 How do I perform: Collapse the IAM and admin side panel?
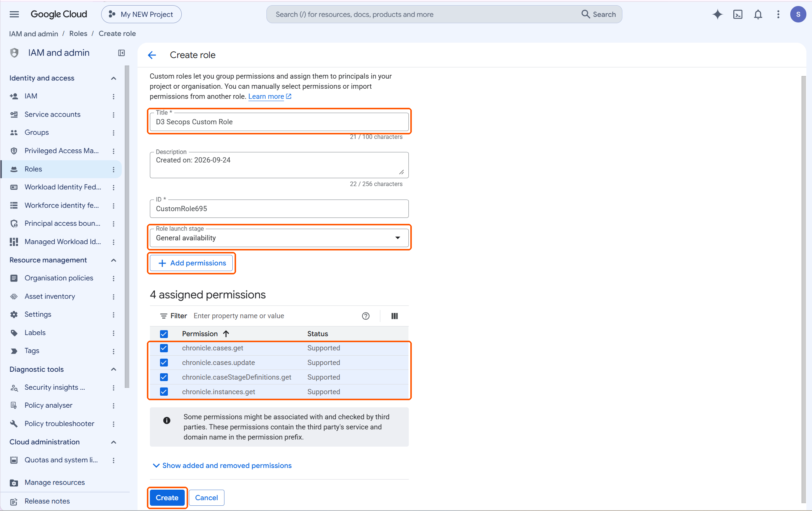[x=121, y=53]
